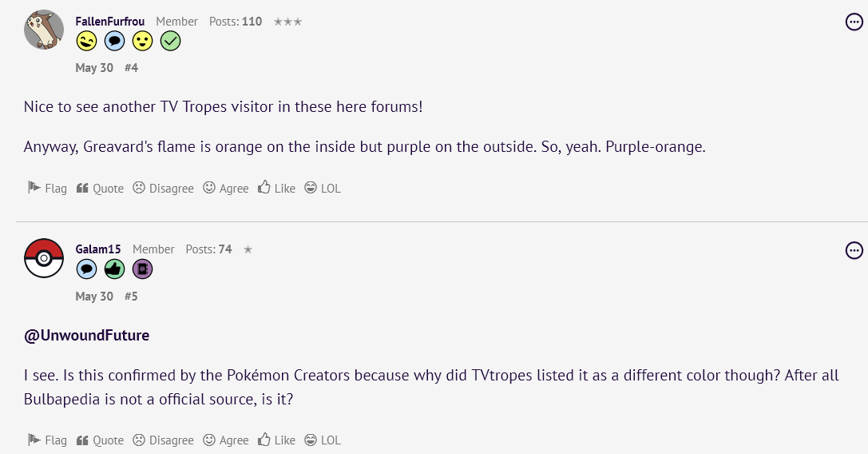Click the purple notebook badge under Galam15
Screen dimensions: 868x454
click(x=142, y=269)
